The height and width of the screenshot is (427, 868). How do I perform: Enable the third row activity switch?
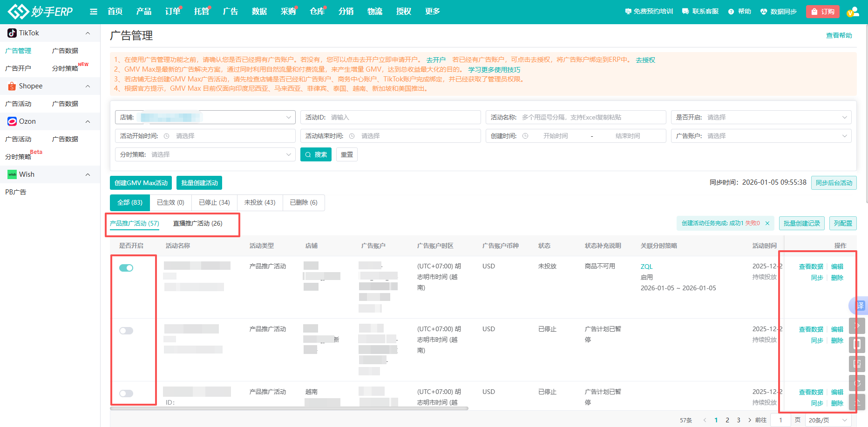coord(126,394)
